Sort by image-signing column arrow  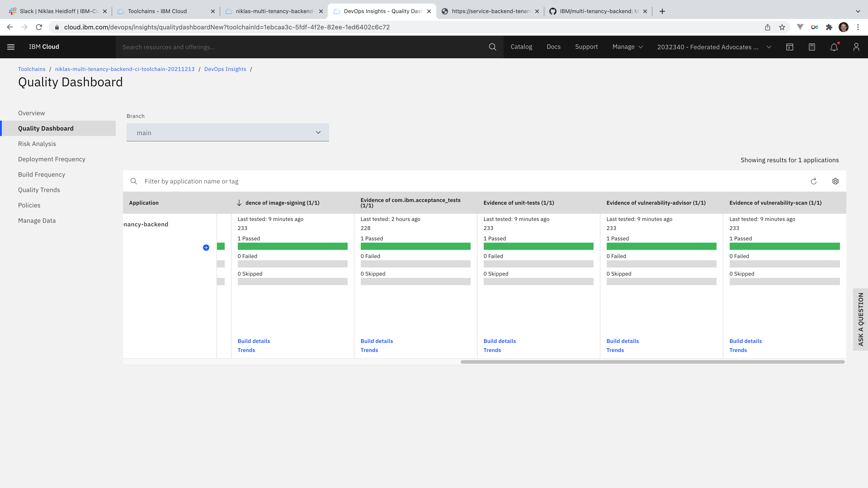239,203
